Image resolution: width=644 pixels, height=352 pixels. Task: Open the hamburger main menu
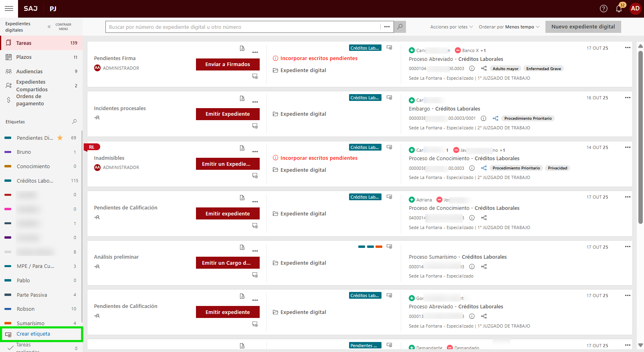pyautogui.click(x=9, y=8)
